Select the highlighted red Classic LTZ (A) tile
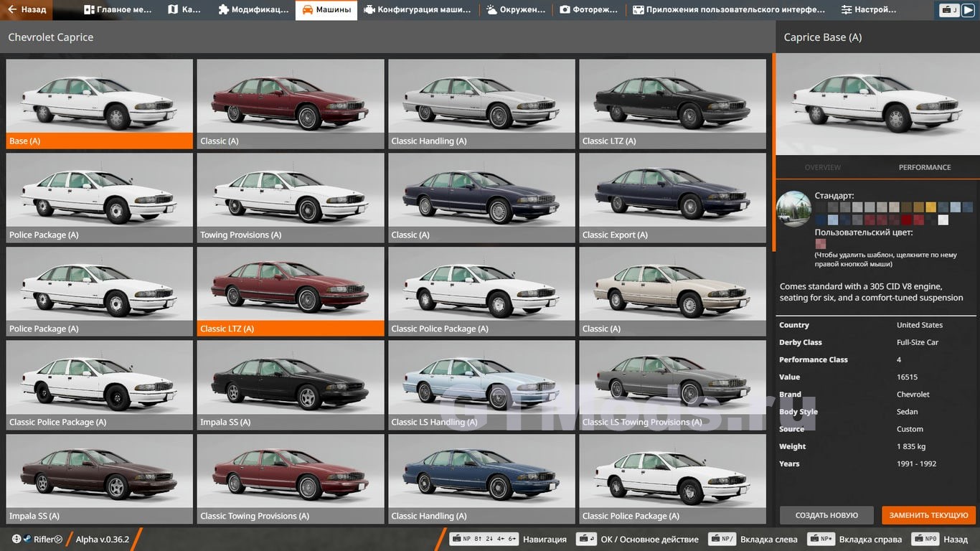 pos(291,291)
